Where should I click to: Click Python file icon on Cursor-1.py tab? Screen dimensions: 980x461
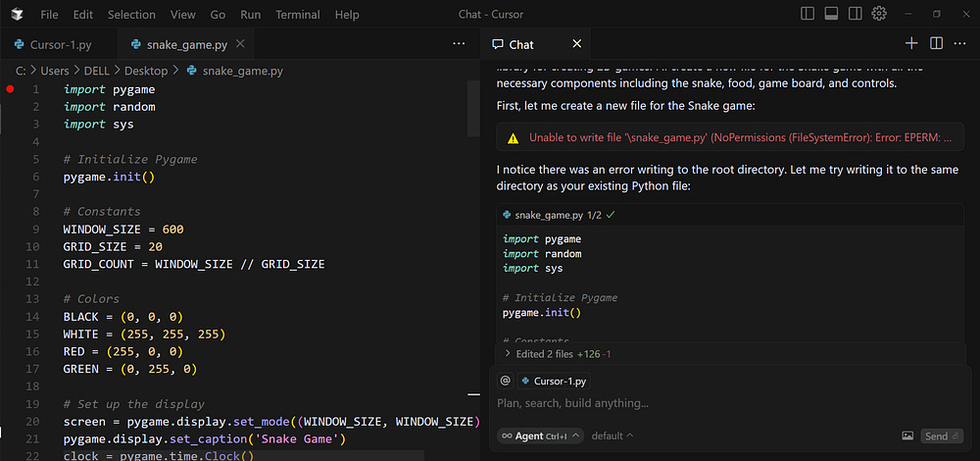[x=20, y=44]
